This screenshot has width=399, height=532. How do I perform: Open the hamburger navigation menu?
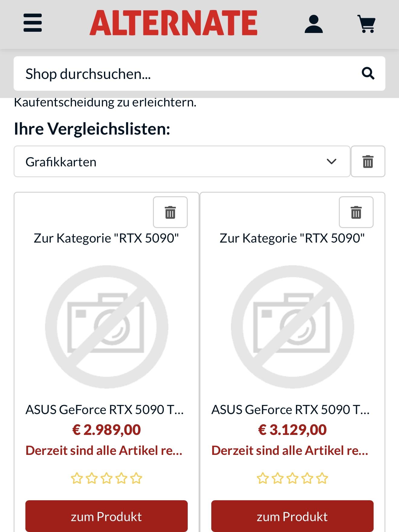click(x=33, y=23)
